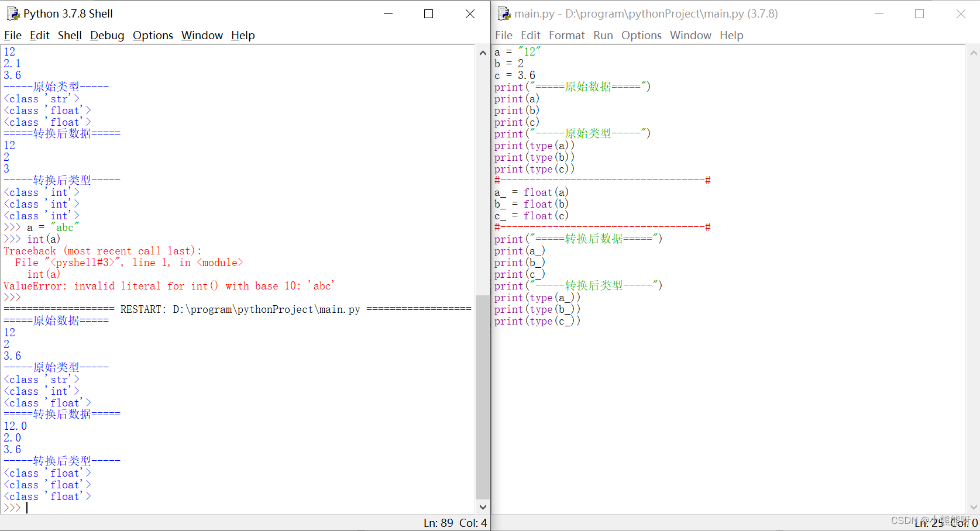This screenshot has width=980, height=531.
Task: Open File menu in Python Shell
Action: [x=13, y=36]
